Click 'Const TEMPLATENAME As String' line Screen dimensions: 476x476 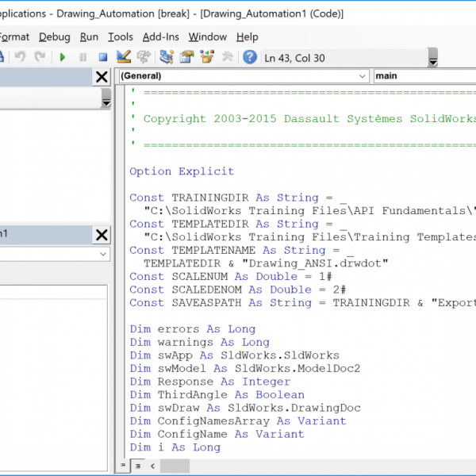point(242,250)
